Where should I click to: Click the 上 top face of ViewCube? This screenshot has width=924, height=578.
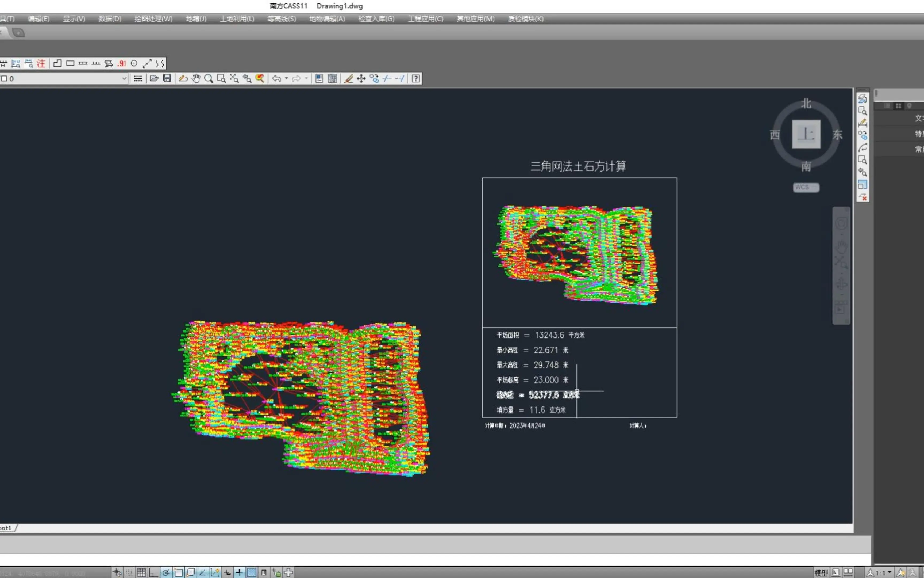(806, 134)
